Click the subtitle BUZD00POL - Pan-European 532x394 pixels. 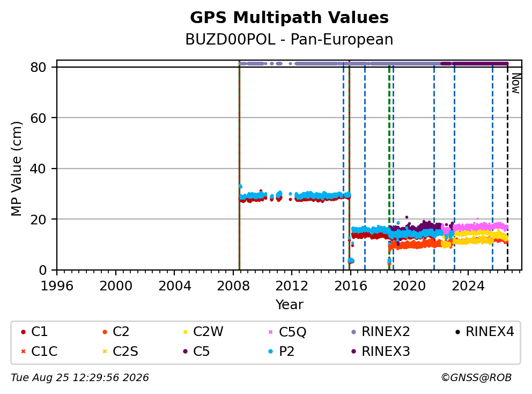[x=289, y=39]
